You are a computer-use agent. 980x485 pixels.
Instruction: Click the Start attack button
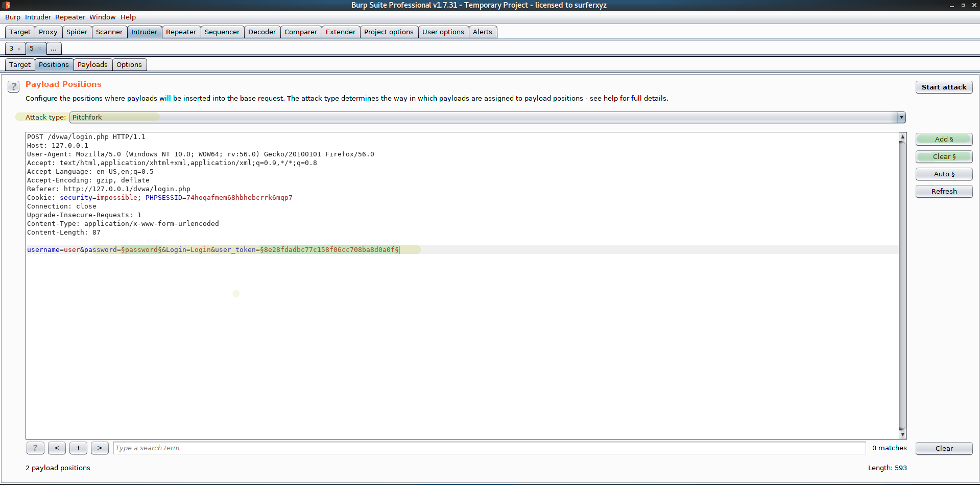tap(944, 87)
